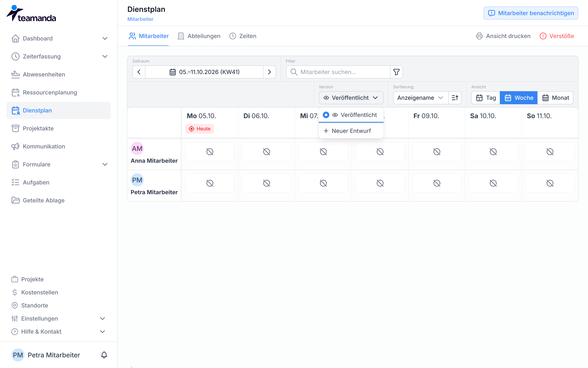The height and width of the screenshot is (368, 588).
Task: Switch the view to Monat
Action: [555, 98]
